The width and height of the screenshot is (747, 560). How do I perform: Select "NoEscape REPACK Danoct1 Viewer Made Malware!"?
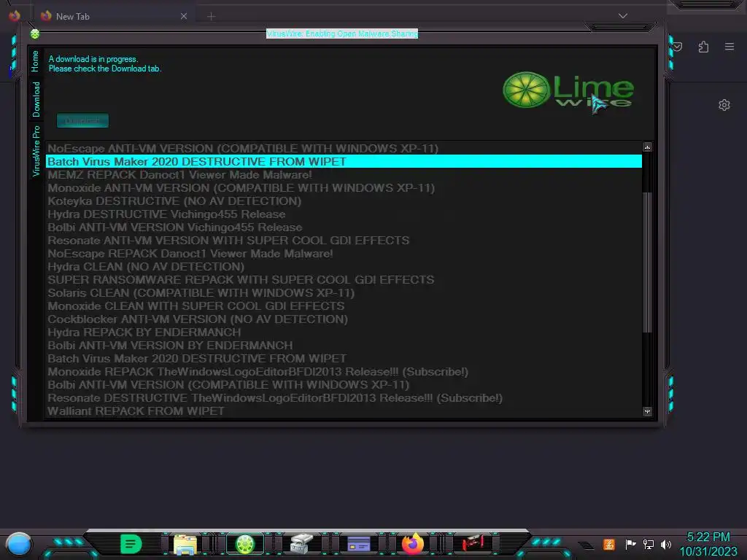click(x=344, y=253)
